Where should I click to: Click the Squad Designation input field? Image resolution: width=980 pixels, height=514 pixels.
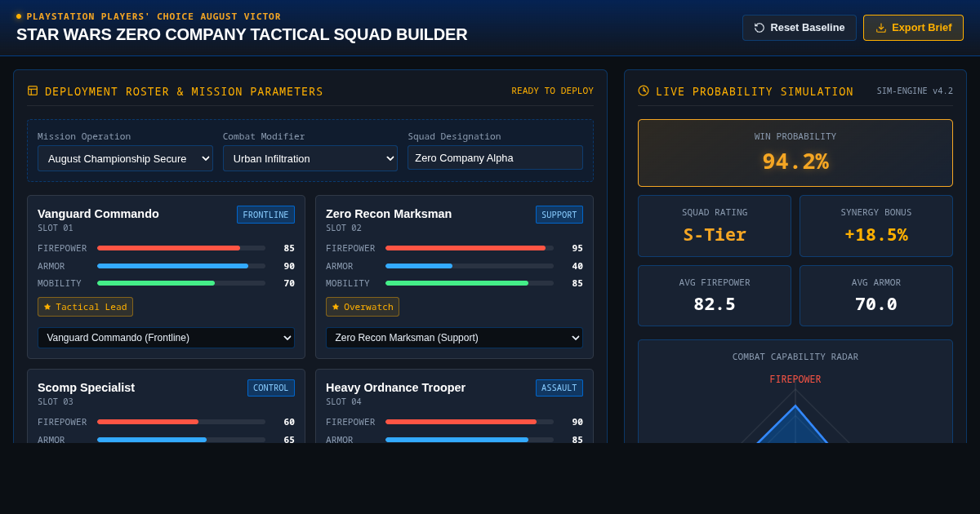pyautogui.click(x=496, y=157)
